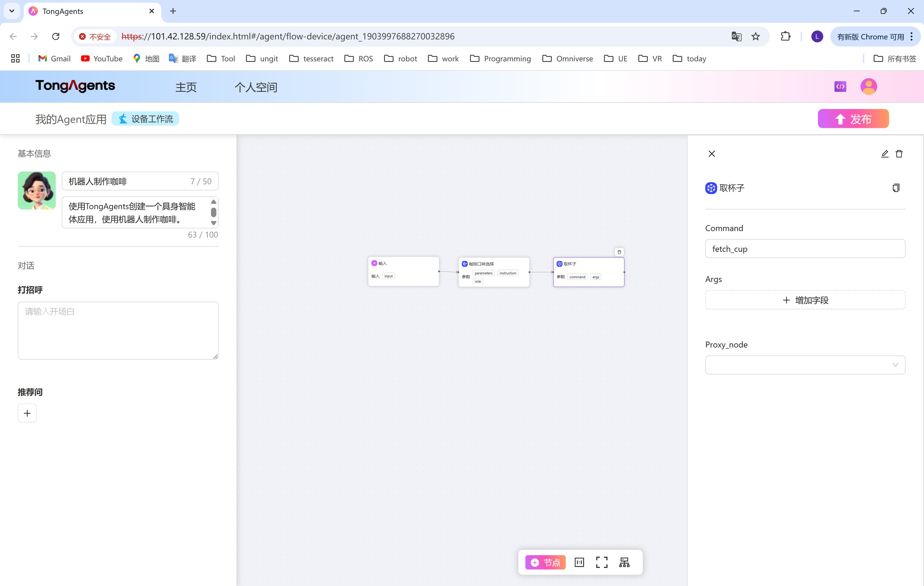The width and height of the screenshot is (924, 586).
Task: Open the Proxy_node dropdown
Action: click(x=805, y=365)
